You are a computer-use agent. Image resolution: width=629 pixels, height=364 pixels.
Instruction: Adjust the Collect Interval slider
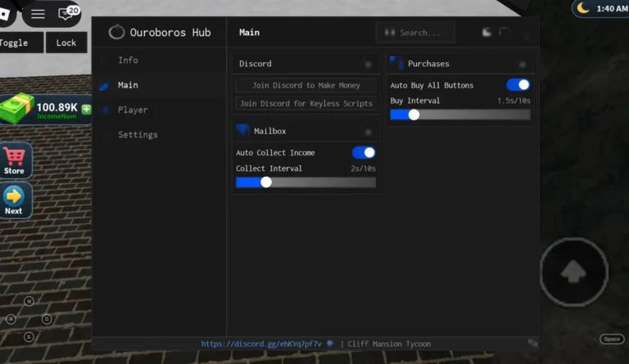[305, 182]
